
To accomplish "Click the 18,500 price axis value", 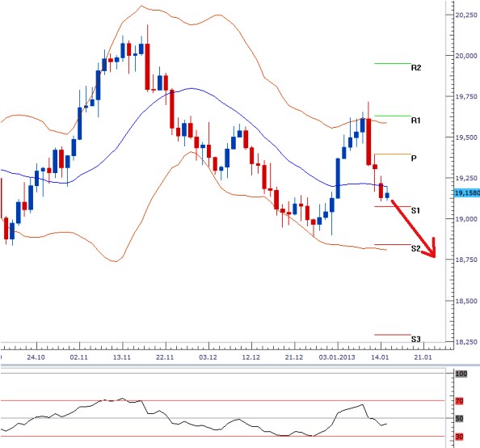I will [466, 301].
